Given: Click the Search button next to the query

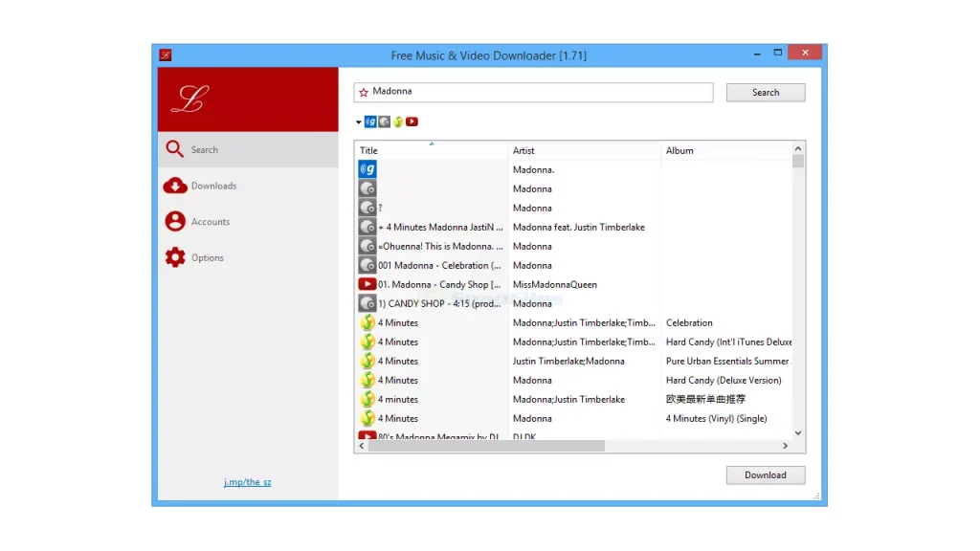Looking at the screenshot, I should point(766,93).
